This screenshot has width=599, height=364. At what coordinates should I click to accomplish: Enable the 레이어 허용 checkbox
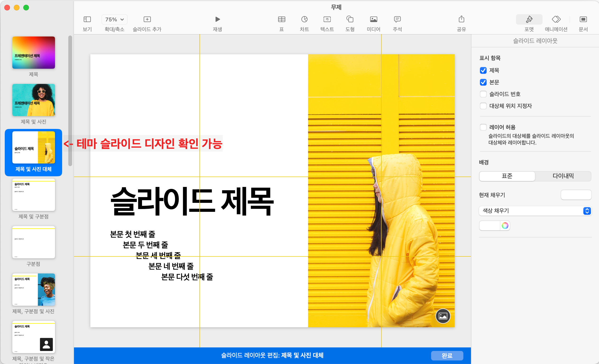click(x=483, y=127)
